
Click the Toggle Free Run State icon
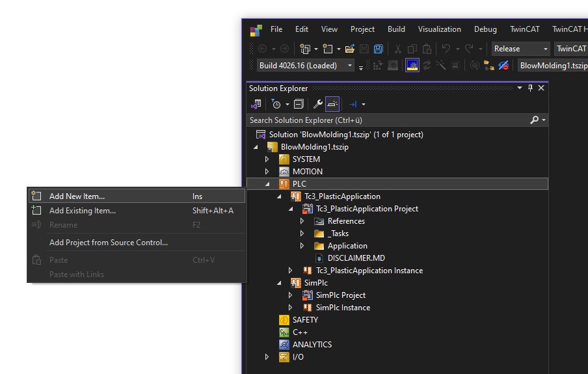455,65
